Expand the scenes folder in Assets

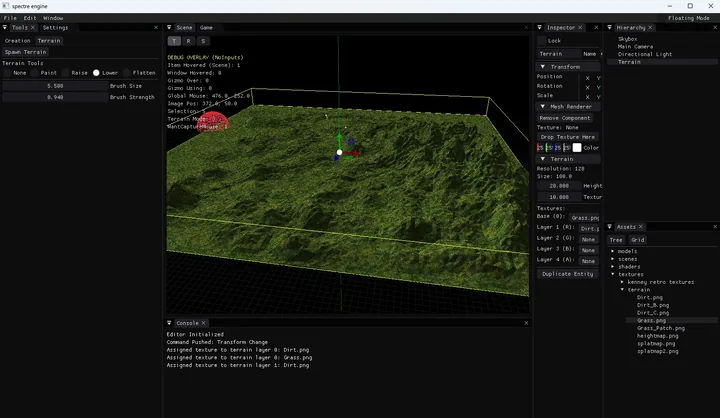click(x=613, y=259)
